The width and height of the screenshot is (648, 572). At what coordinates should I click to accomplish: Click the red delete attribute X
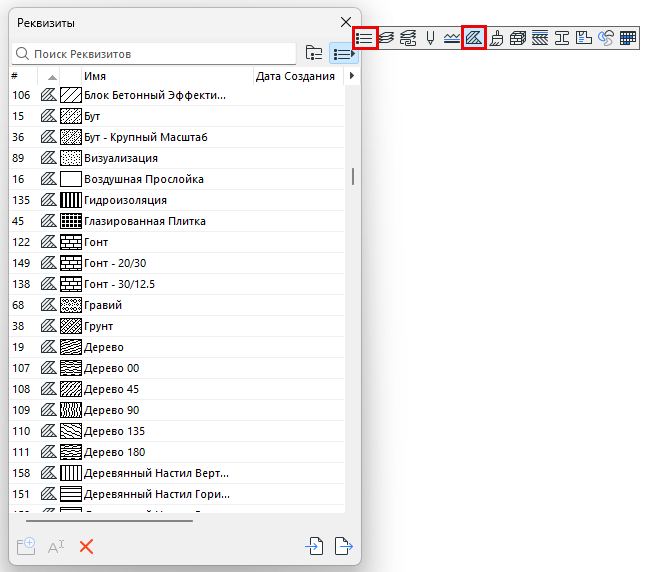[x=86, y=546]
